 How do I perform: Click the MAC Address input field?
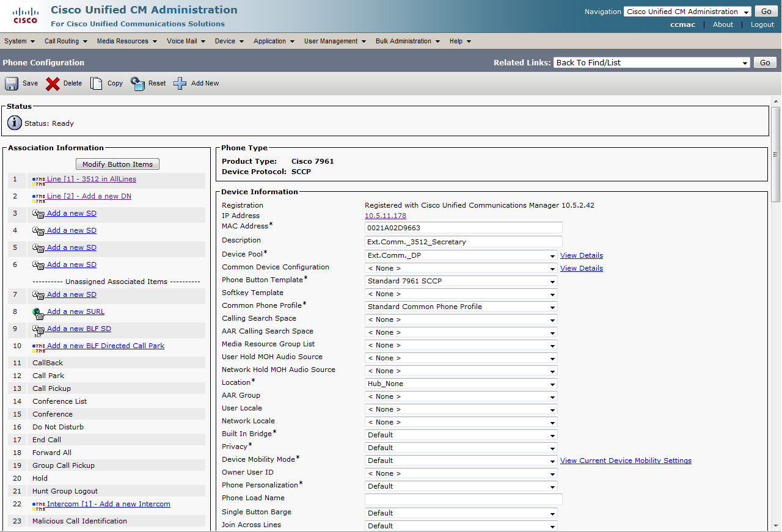click(463, 228)
